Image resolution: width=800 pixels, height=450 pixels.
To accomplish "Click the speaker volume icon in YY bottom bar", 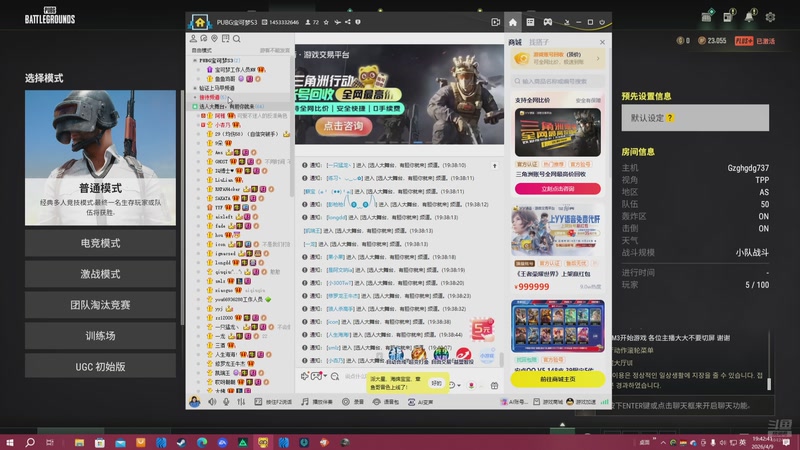I will pyautogui.click(x=212, y=402).
